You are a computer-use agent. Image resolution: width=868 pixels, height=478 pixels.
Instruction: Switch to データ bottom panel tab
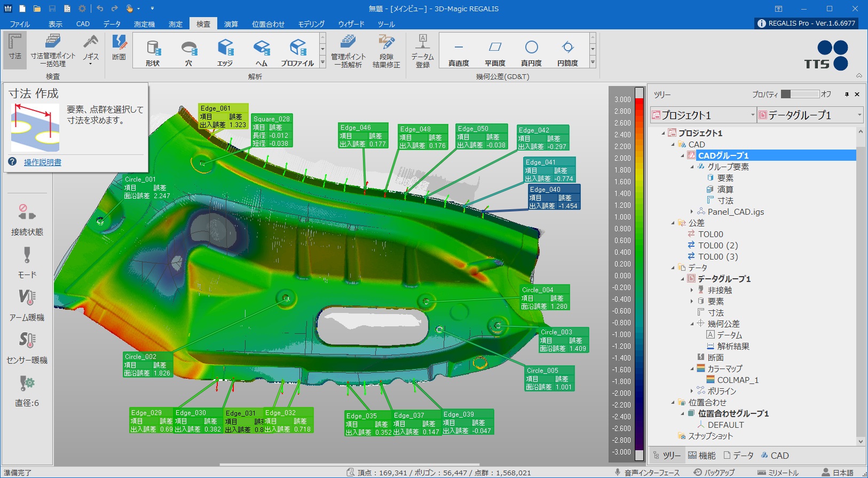click(x=738, y=456)
